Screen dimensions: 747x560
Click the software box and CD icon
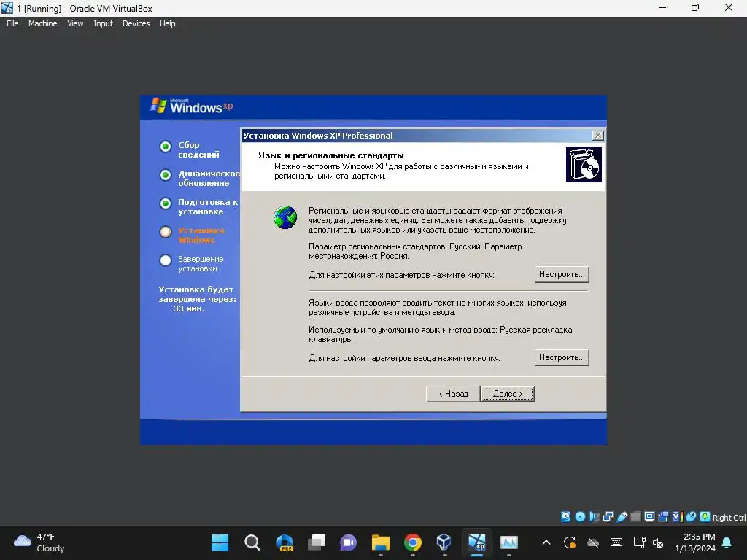pyautogui.click(x=584, y=164)
